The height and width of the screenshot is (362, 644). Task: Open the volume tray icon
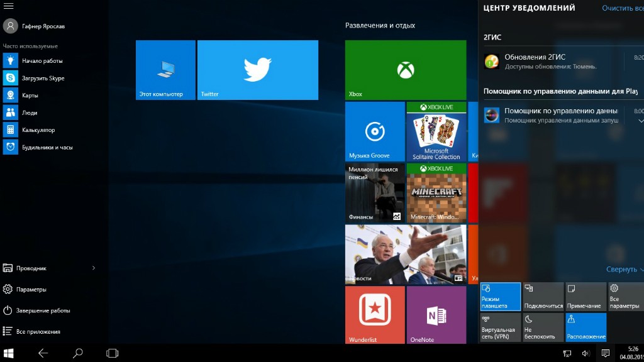(x=586, y=353)
